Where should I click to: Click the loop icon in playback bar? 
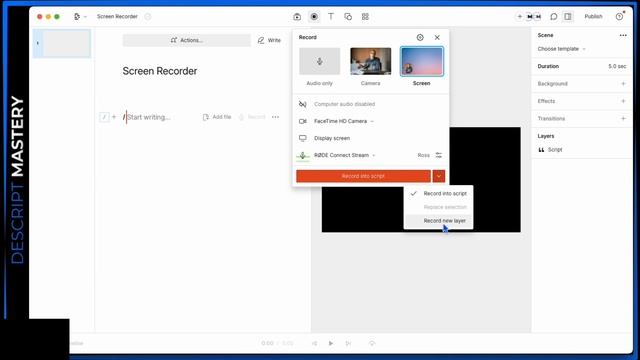click(x=372, y=343)
